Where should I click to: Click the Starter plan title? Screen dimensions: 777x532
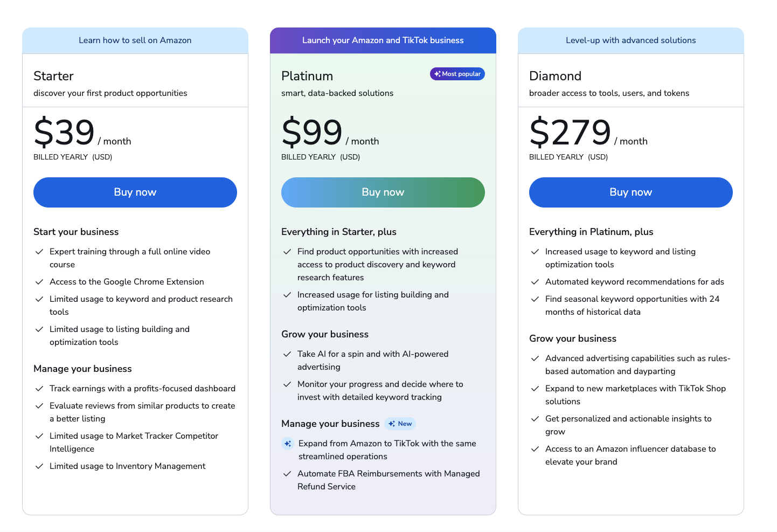tap(53, 76)
